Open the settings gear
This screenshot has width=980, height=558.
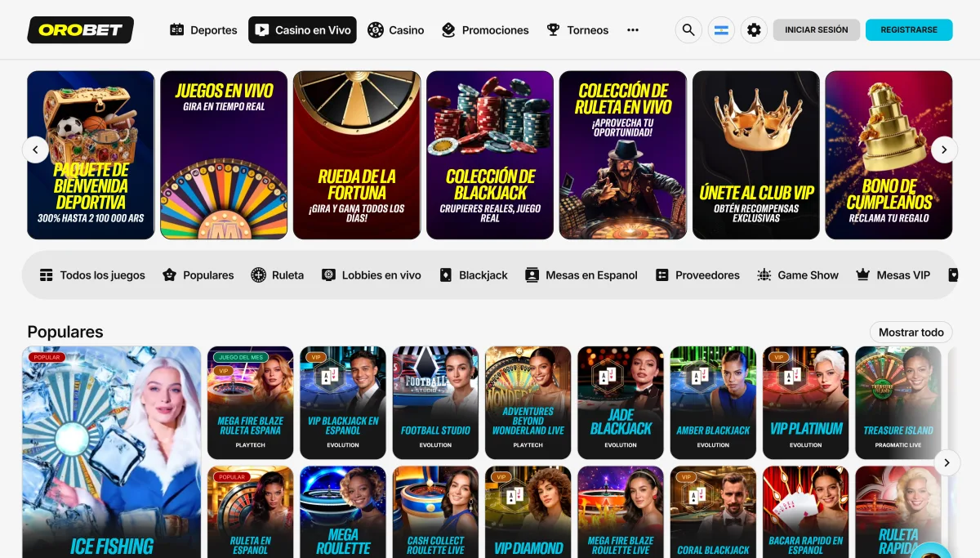754,30
